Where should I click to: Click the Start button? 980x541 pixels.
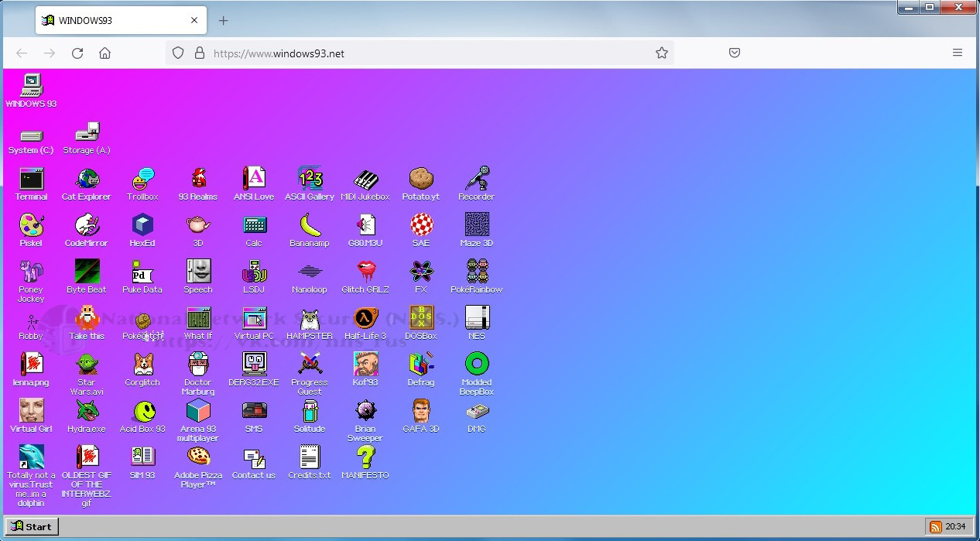tap(31, 526)
